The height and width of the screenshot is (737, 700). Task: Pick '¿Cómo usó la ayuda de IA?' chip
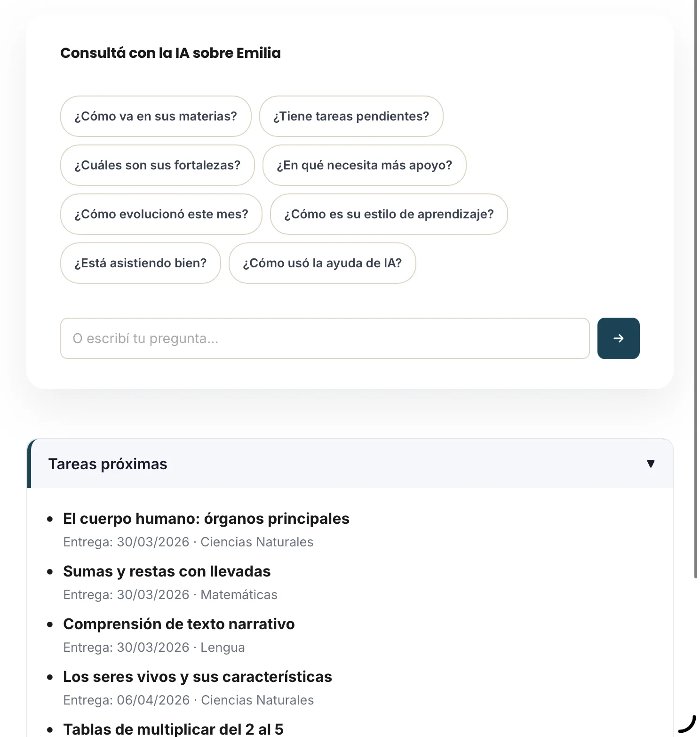click(322, 263)
